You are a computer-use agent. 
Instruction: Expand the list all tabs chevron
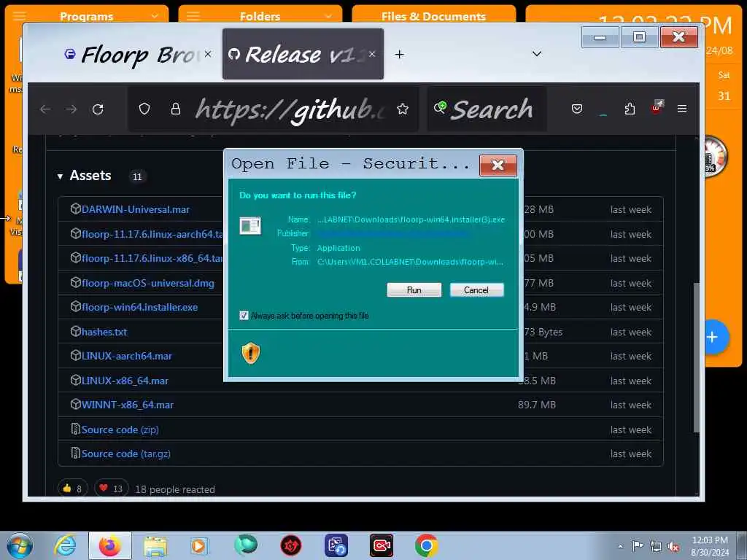(537, 54)
